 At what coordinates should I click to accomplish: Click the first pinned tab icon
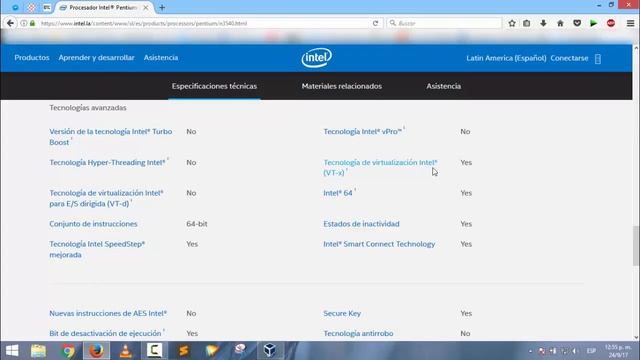15,7
